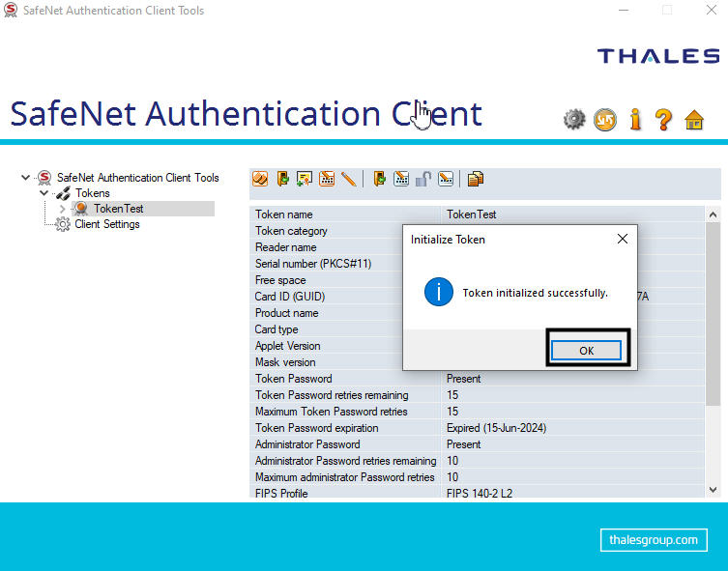Collapse the Tokens tree node

[x=44, y=193]
